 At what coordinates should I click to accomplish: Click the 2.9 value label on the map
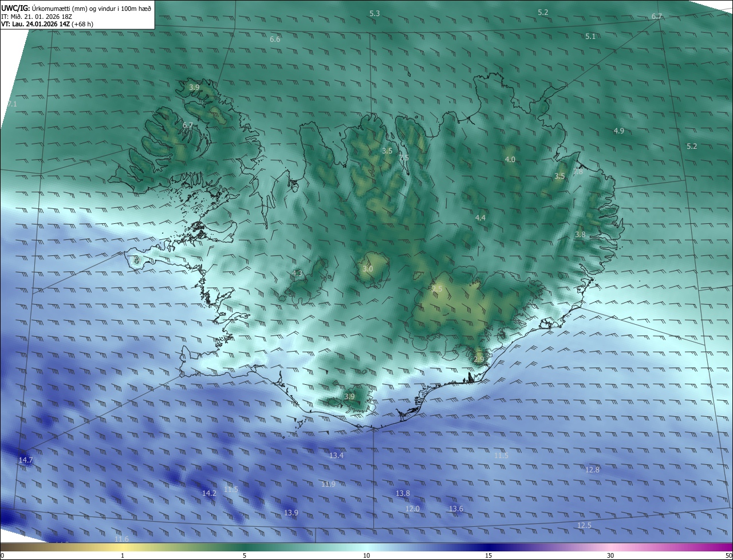(x=479, y=360)
